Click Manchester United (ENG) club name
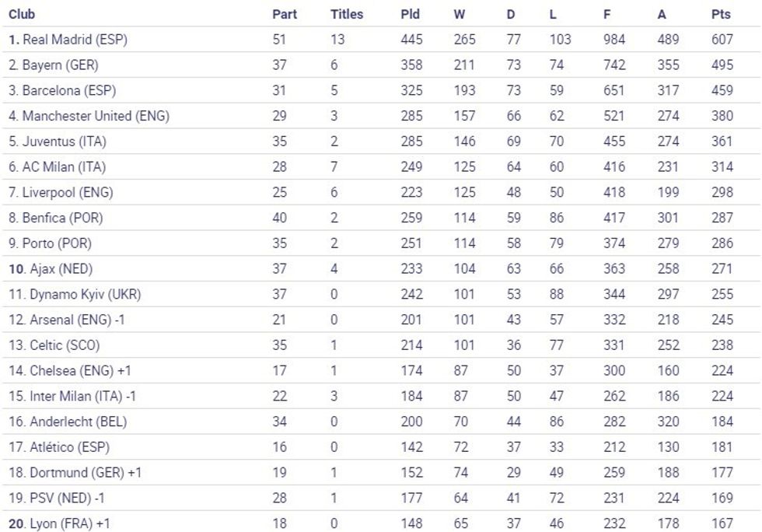Image resolution: width=762 pixels, height=532 pixels. click(95, 116)
